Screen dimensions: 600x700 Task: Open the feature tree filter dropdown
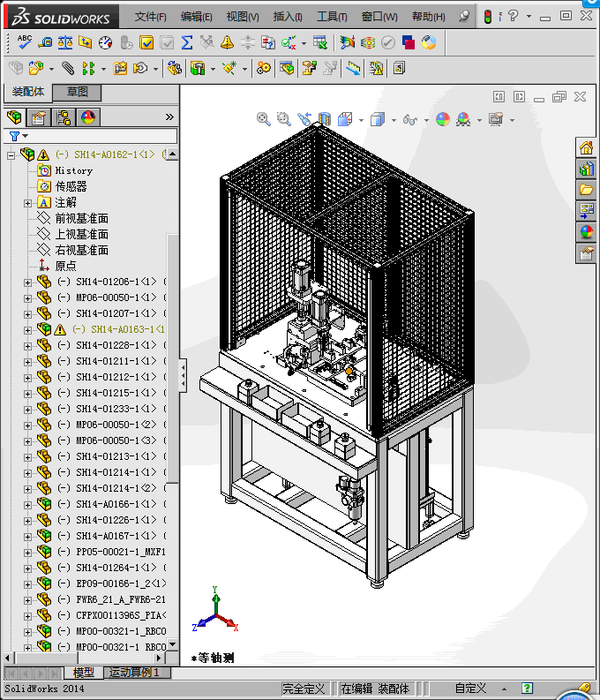(18, 136)
